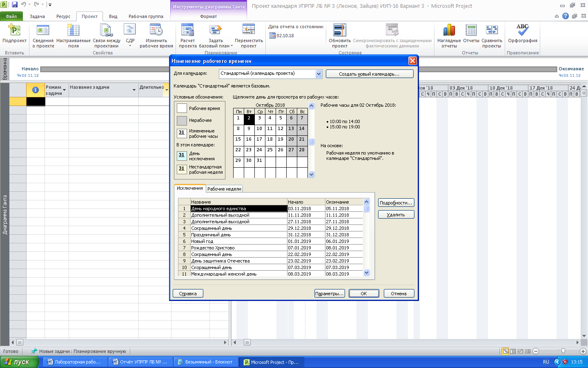The height and width of the screenshot is (368, 588).
Task: Select October 31 in calendar
Action: click(259, 162)
